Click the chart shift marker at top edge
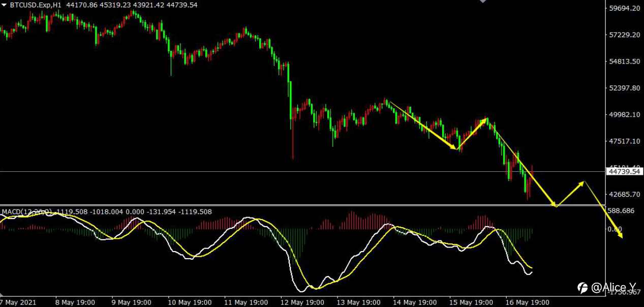The image size is (644, 307). coord(483,2)
